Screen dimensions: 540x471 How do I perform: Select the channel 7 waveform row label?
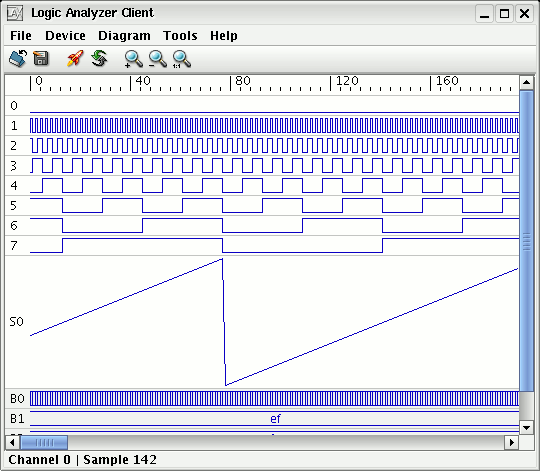(14, 246)
